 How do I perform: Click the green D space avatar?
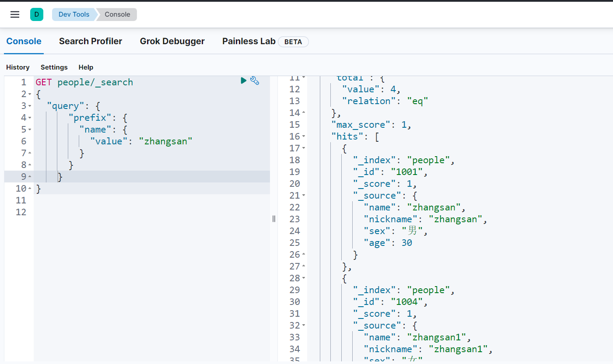[x=37, y=14]
